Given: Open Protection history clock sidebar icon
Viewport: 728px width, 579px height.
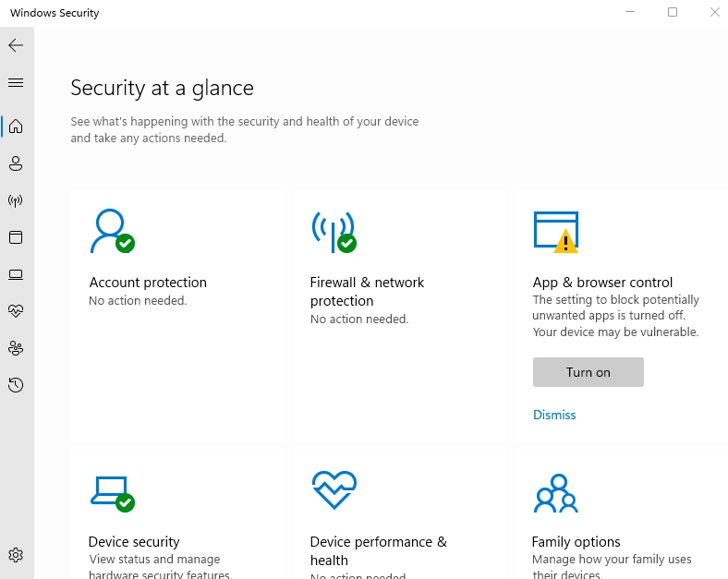Looking at the screenshot, I should click(16, 385).
